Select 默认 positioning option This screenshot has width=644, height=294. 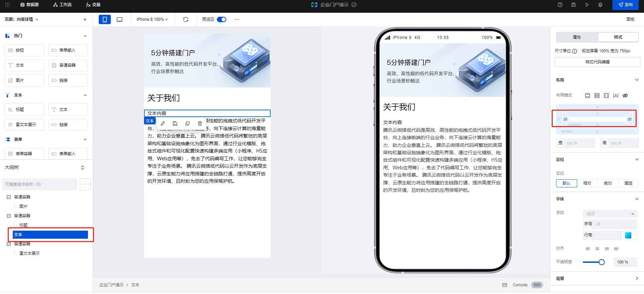click(566, 183)
